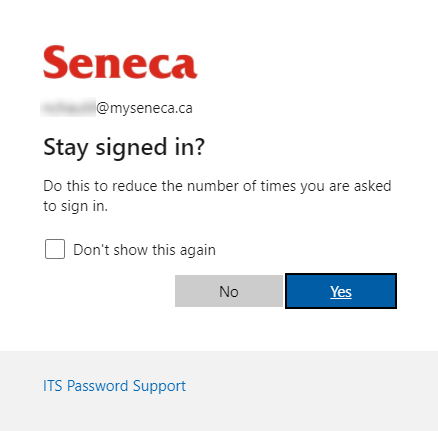Click the underlined Yes text

pos(341,292)
